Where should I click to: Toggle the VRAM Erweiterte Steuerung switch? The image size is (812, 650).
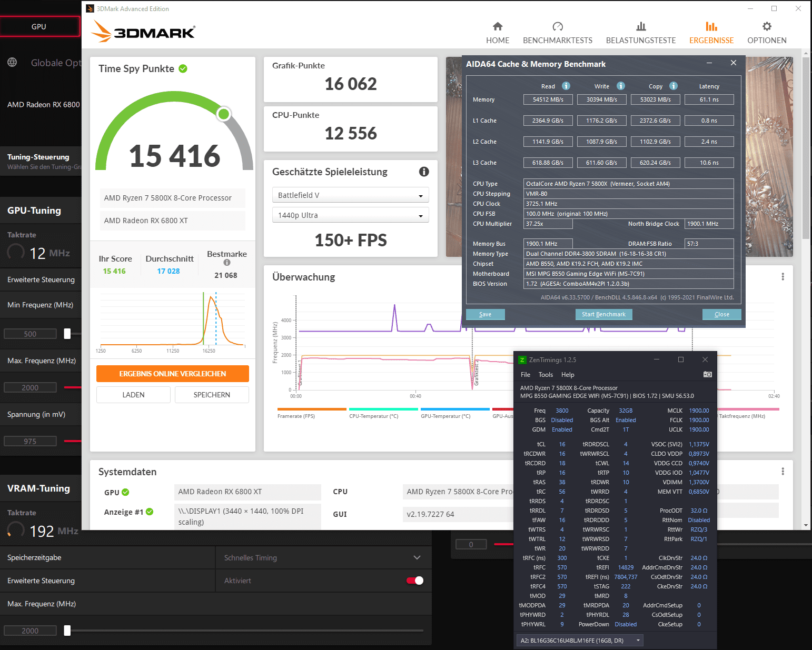pyautogui.click(x=415, y=581)
